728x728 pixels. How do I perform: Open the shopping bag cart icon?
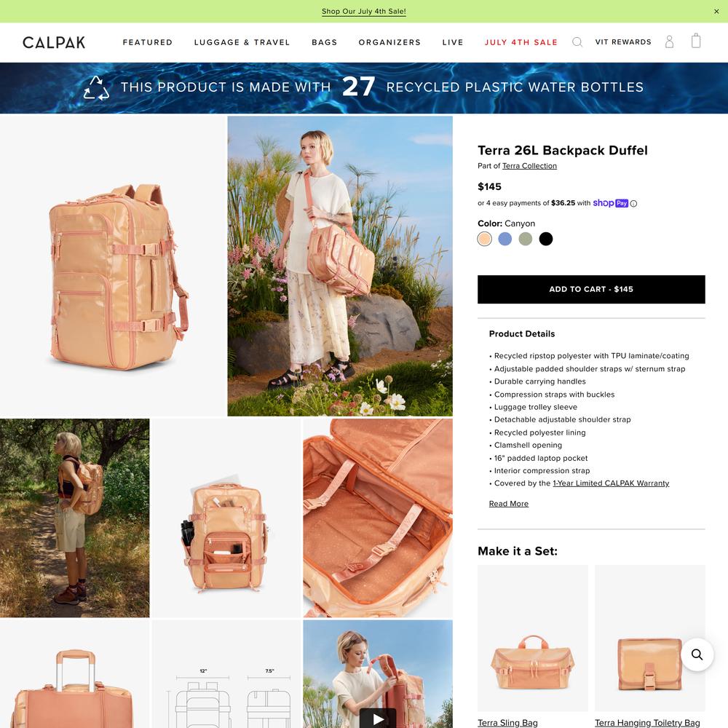click(695, 41)
